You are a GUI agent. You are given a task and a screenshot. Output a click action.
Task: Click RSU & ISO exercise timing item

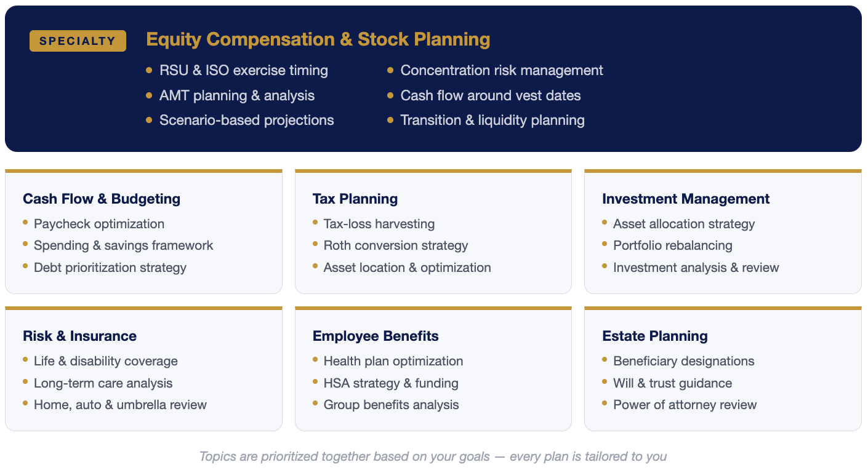point(244,70)
